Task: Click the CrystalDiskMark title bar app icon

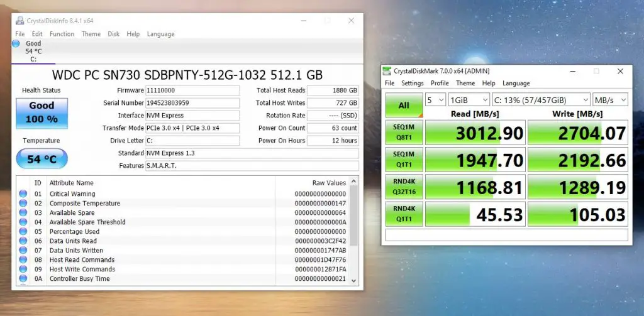Action: click(387, 71)
